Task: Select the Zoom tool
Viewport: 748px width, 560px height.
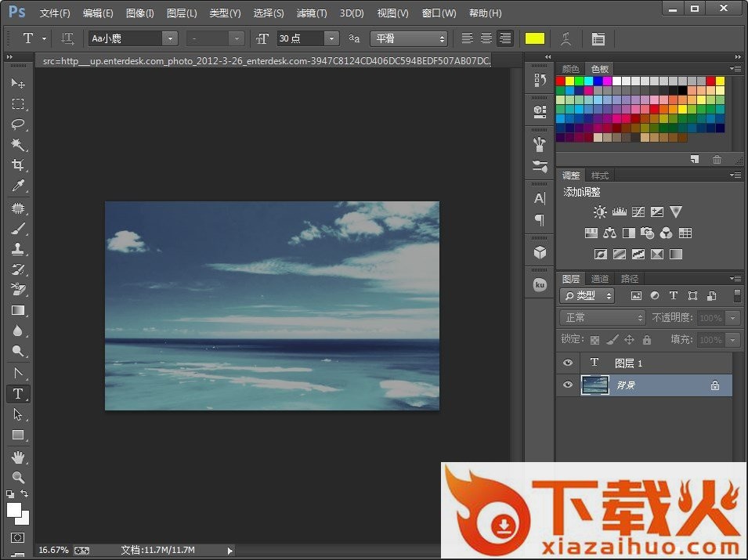Action: 18,477
